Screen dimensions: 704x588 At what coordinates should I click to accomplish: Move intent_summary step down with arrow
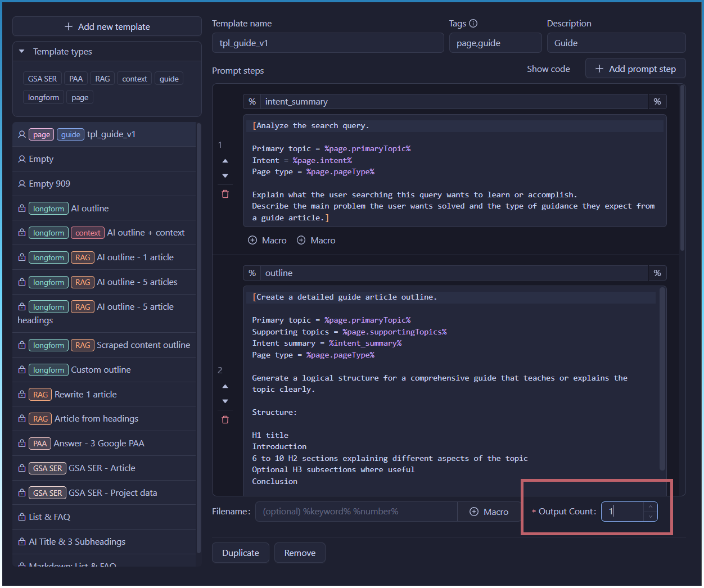(225, 176)
